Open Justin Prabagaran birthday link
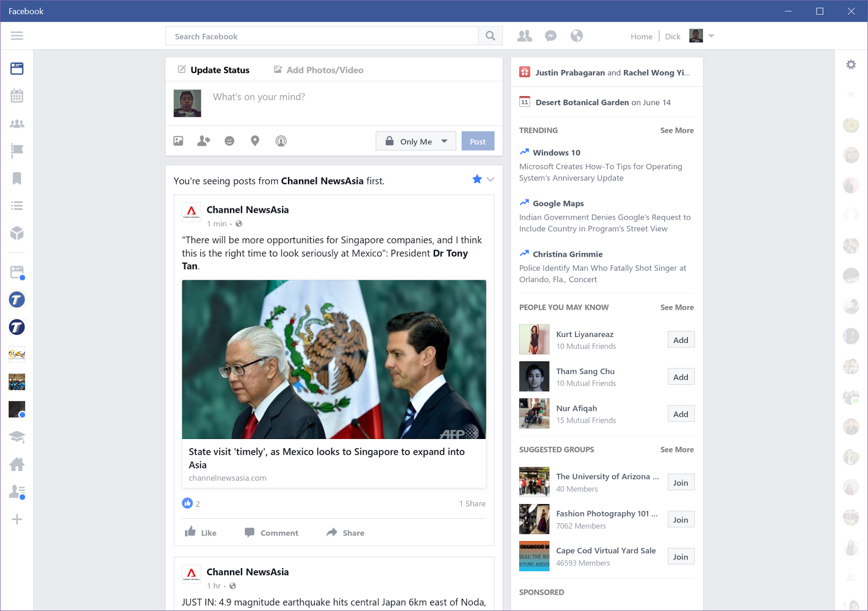868x611 pixels. [570, 73]
